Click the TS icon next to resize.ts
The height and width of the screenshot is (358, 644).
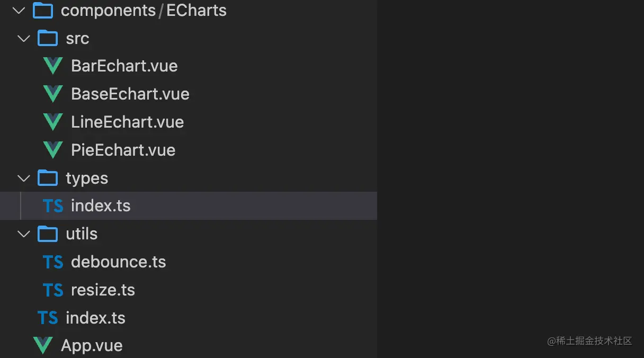pyautogui.click(x=53, y=290)
